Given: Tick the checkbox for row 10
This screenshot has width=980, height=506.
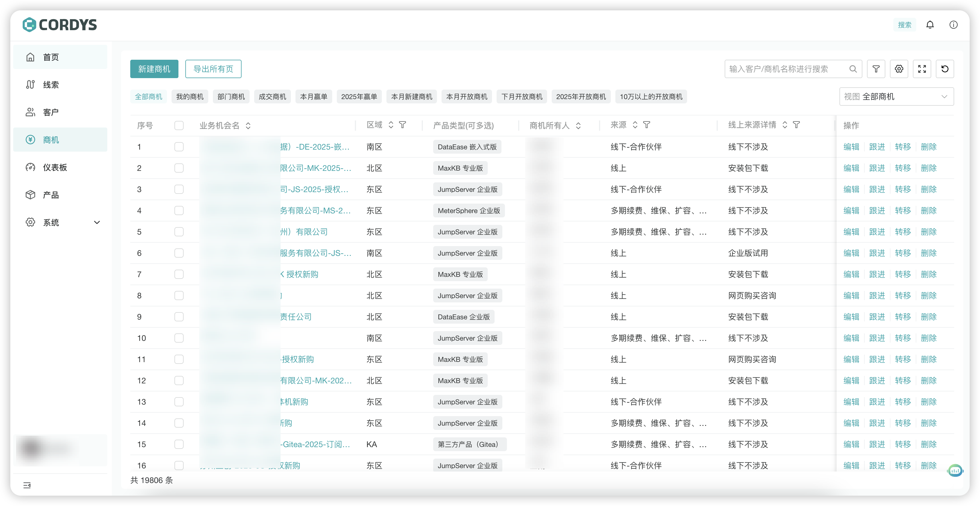Looking at the screenshot, I should [x=179, y=338].
